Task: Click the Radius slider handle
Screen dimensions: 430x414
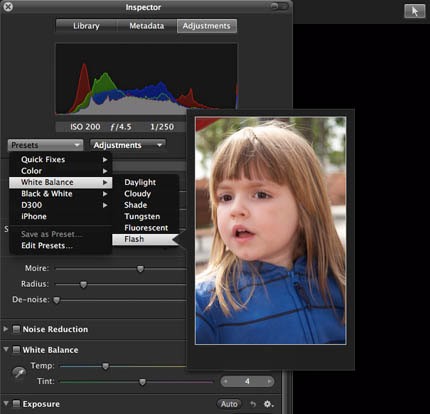Action: [83, 284]
